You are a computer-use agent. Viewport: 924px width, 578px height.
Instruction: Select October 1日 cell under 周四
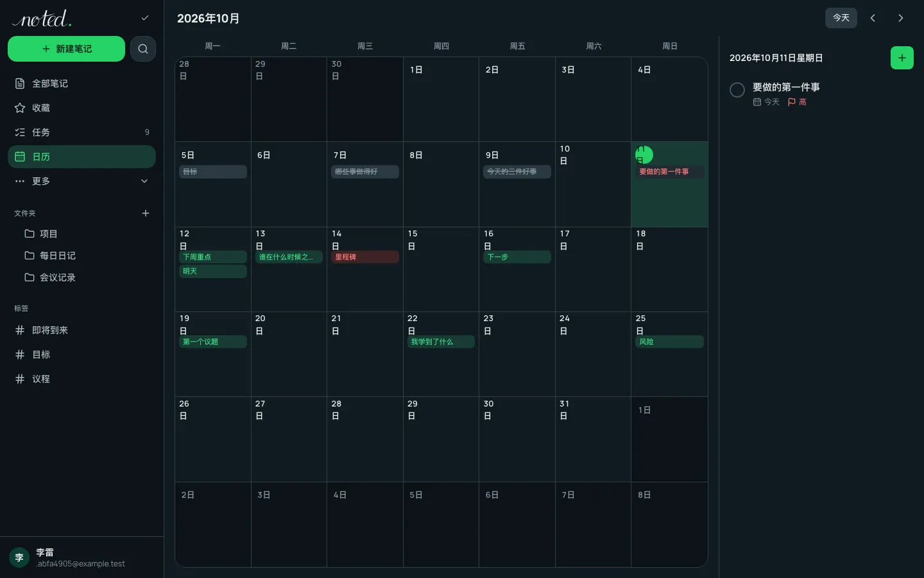[x=441, y=100]
